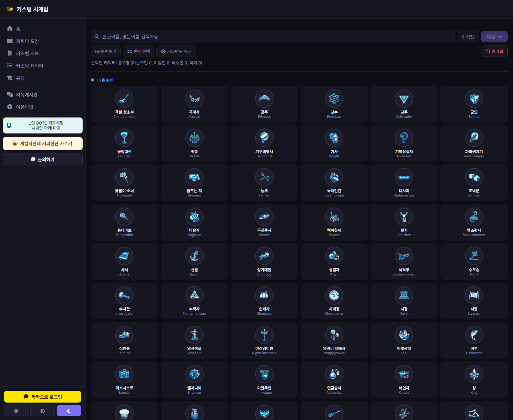Choose the Soldier shield icon

(x=474, y=99)
